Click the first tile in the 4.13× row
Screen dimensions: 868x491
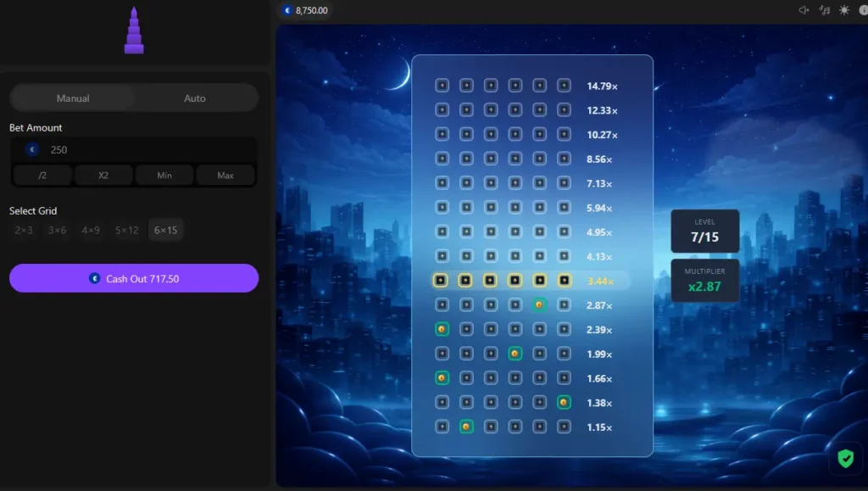[x=442, y=256]
